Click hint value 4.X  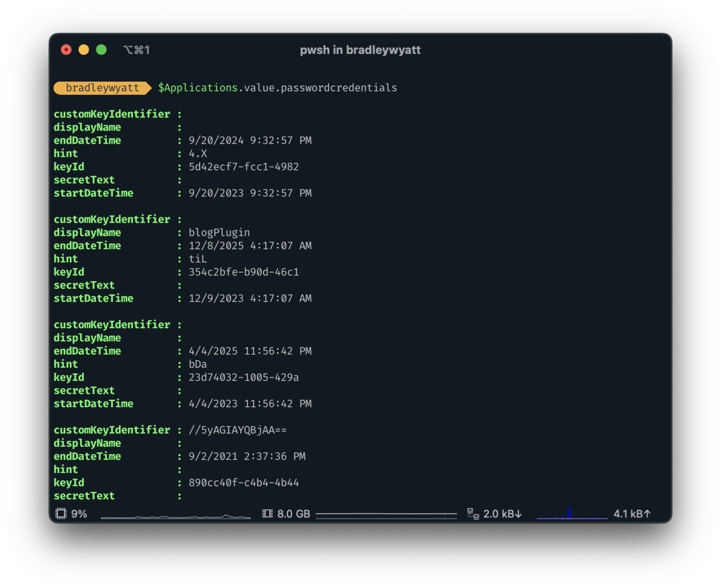198,154
